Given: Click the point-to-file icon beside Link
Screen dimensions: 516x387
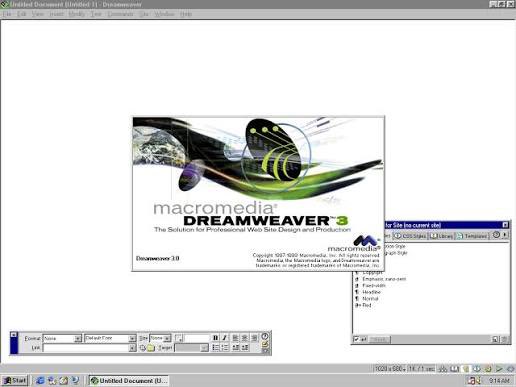Looking at the screenshot, I should [x=142, y=348].
